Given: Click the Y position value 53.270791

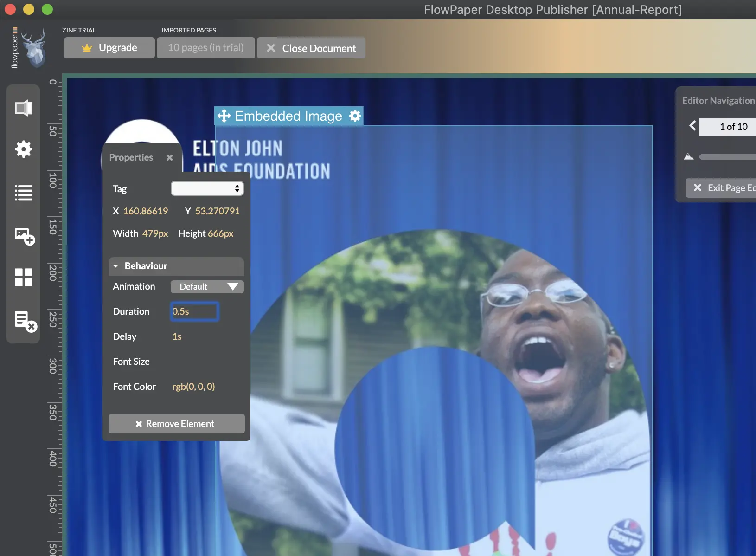Looking at the screenshot, I should click(x=218, y=211).
